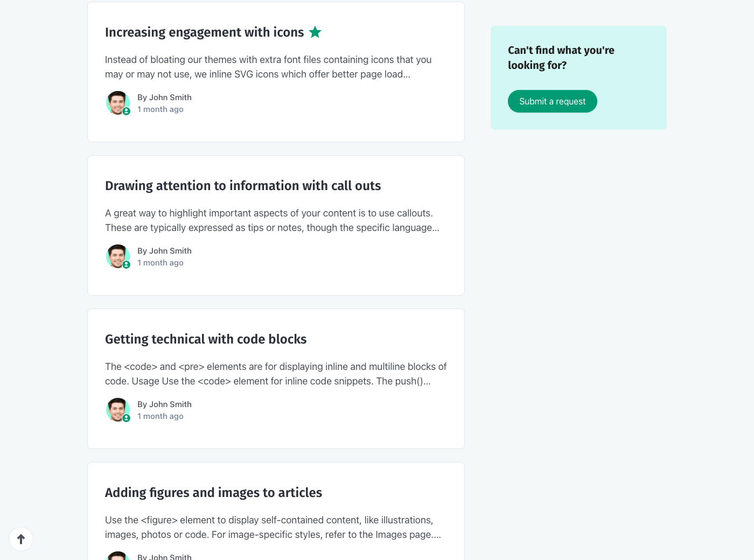Open the Increasing engagement with icons article
This screenshot has height=560, width=754.
pos(204,32)
